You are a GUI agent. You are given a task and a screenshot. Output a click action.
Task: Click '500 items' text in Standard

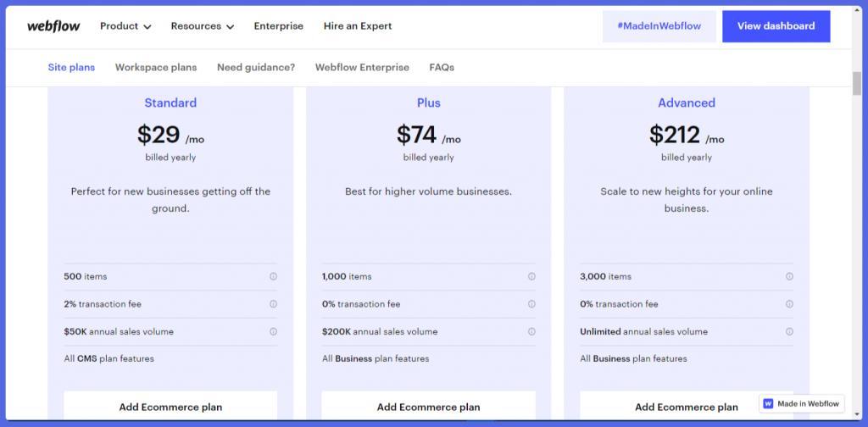[x=86, y=276]
